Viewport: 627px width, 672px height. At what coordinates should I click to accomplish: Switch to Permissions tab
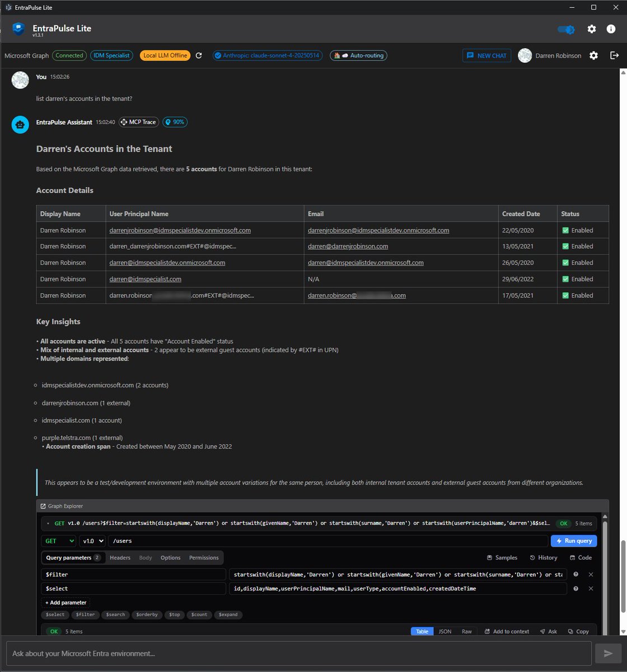204,558
